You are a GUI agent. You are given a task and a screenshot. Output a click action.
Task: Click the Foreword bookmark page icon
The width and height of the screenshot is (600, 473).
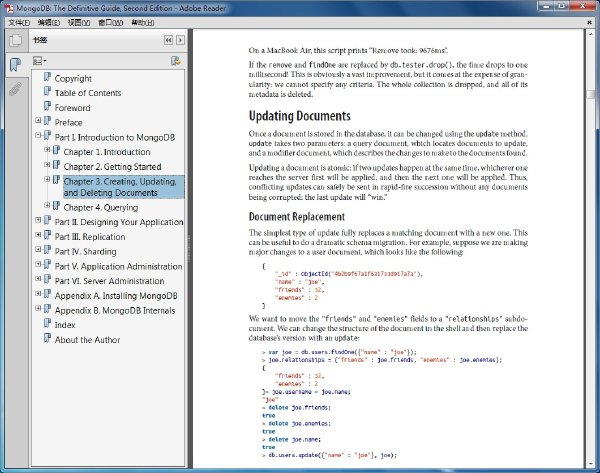pyautogui.click(x=47, y=106)
